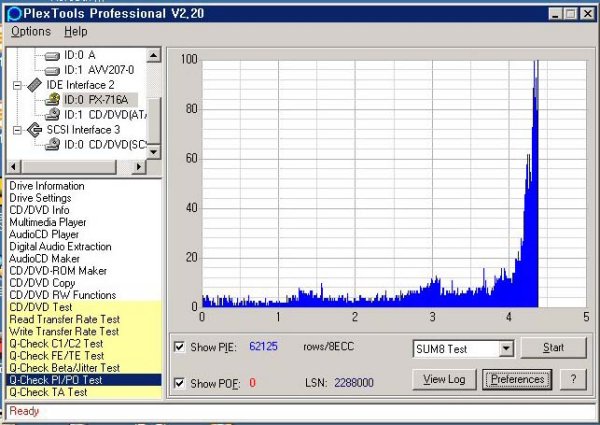Click the SCSI ID:0 CD/DVD drive icon
The width and height of the screenshot is (600, 425).
(x=52, y=145)
